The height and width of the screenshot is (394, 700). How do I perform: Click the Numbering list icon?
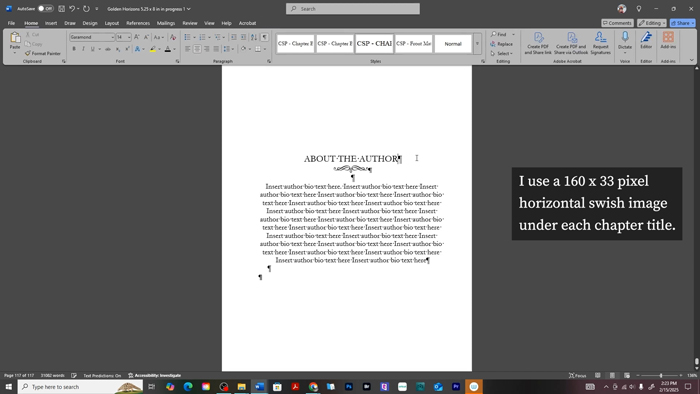click(202, 37)
